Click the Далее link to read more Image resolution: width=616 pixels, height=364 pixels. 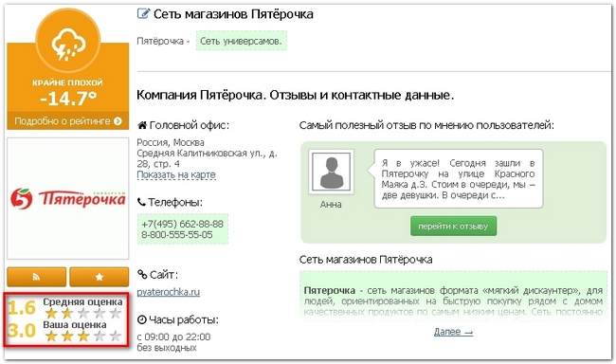pyautogui.click(x=453, y=332)
